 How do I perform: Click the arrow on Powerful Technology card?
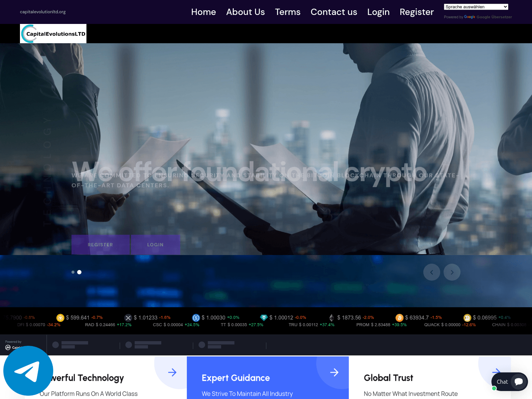point(172,372)
